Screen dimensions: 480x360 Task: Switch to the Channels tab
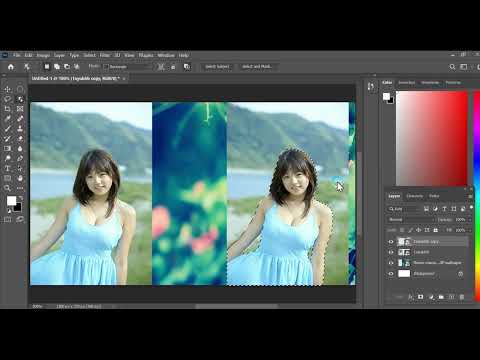point(414,196)
